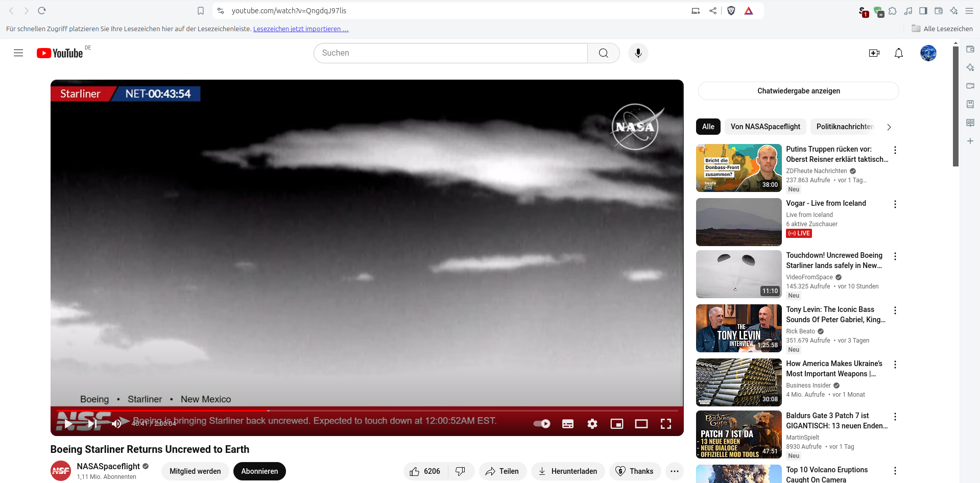Go to the YouTube home logo
The image size is (980, 483).
click(x=60, y=53)
